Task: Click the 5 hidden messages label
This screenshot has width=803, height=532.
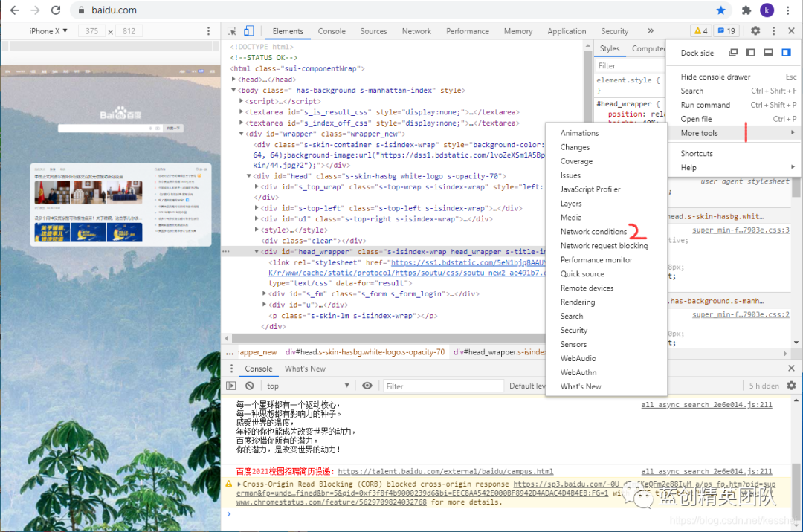Action: click(x=764, y=386)
